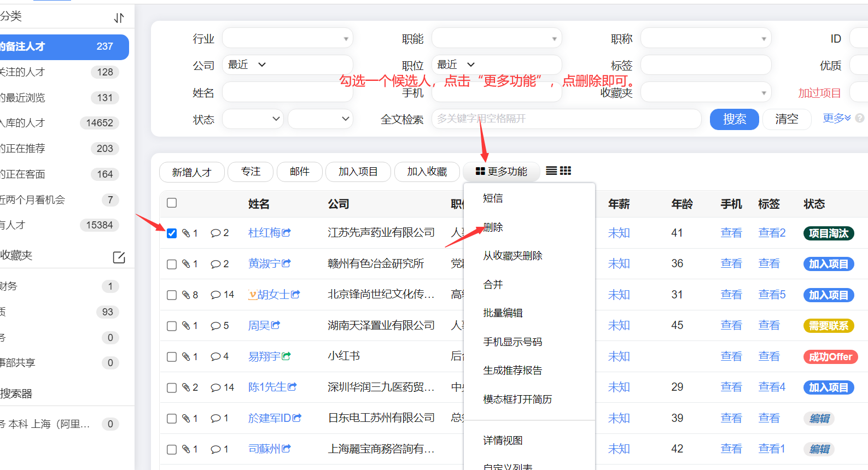Check the 周昊 row checkbox
The image size is (868, 470).
tap(172, 326)
